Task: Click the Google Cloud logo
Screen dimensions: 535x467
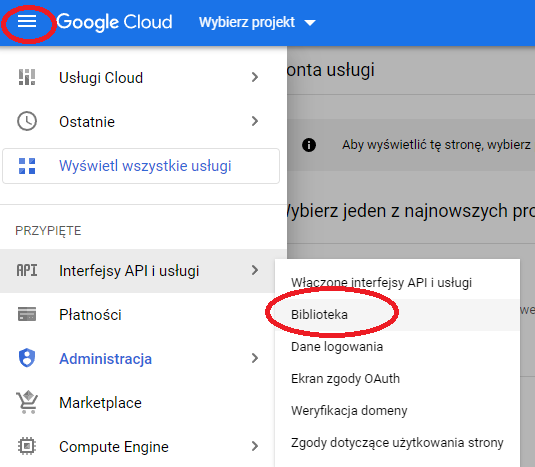Action: click(115, 22)
